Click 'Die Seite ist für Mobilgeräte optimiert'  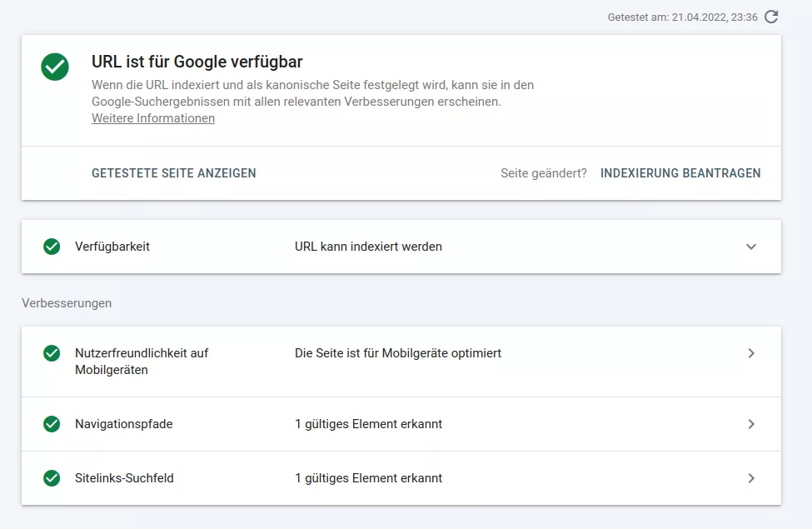398,353
